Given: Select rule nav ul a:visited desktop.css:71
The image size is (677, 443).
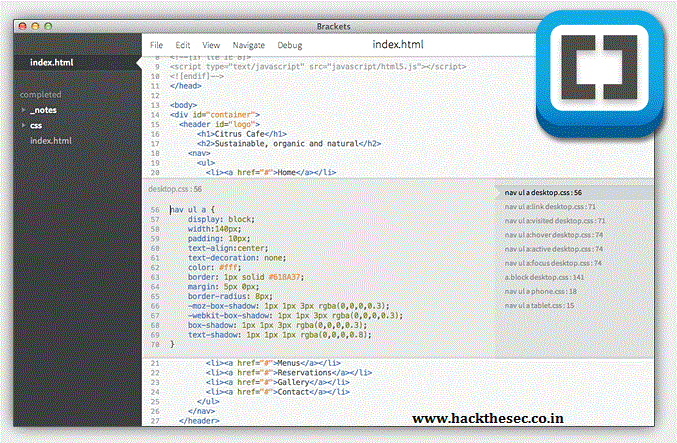Looking at the screenshot, I should (x=555, y=221).
